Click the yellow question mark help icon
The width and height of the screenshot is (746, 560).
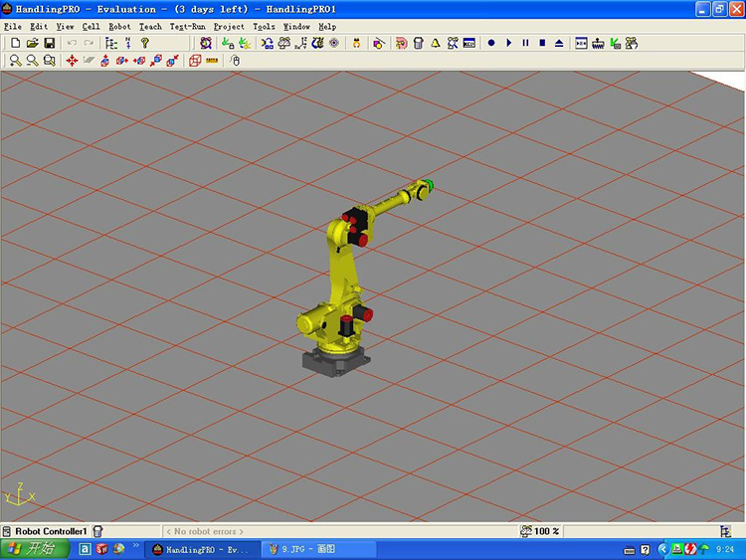pyautogui.click(x=145, y=44)
